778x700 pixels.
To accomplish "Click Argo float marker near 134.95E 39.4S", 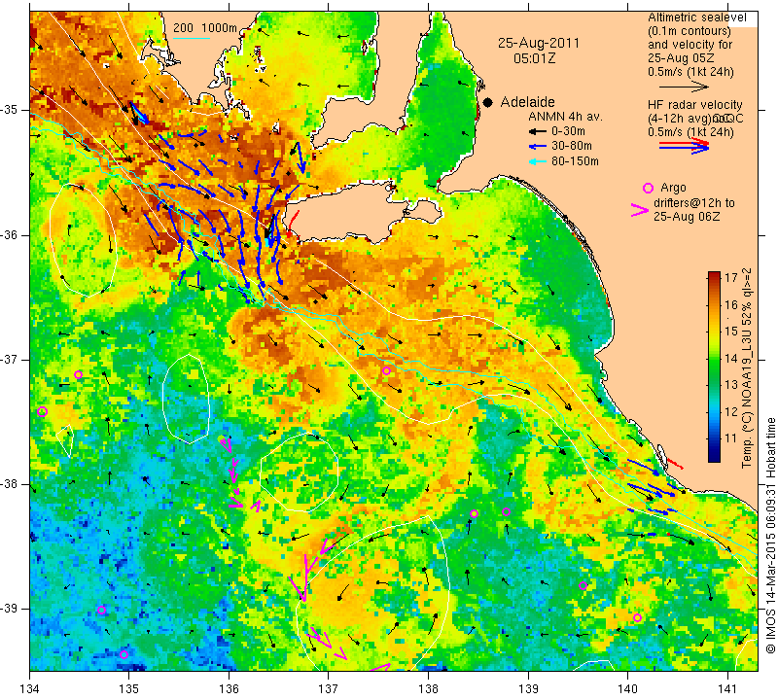I will pos(124,655).
